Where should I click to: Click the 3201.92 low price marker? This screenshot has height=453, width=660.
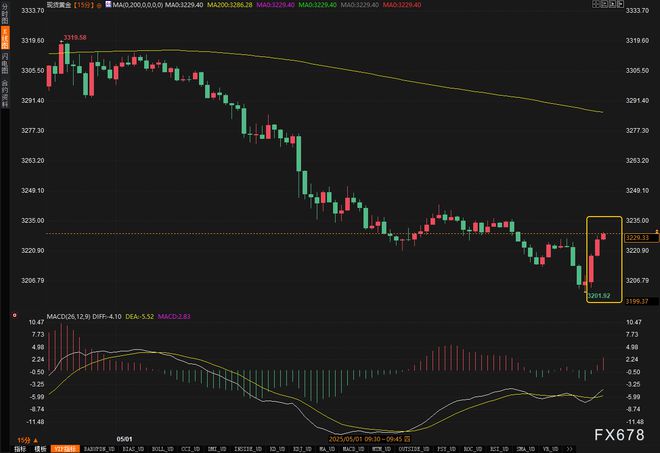pyautogui.click(x=599, y=296)
